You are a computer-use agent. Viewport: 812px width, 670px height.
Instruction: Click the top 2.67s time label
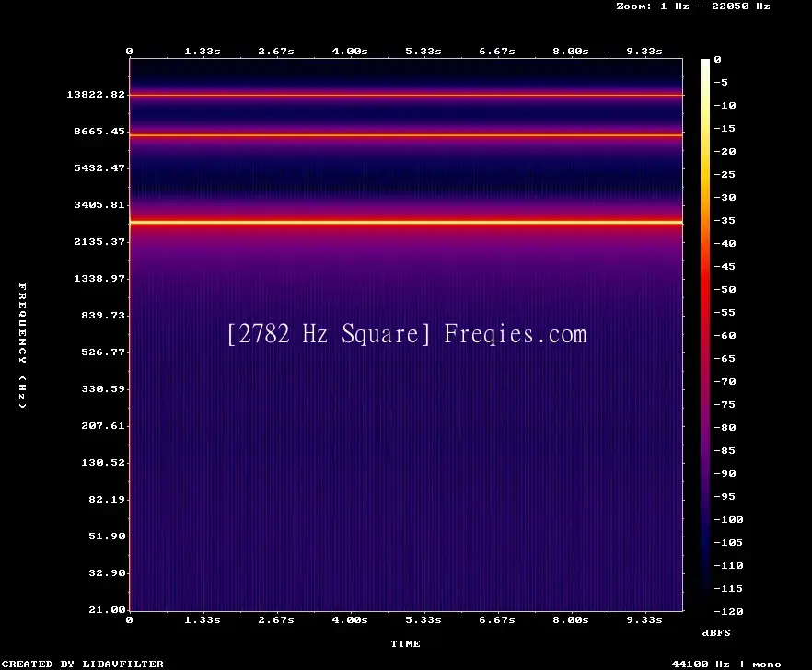(x=276, y=51)
